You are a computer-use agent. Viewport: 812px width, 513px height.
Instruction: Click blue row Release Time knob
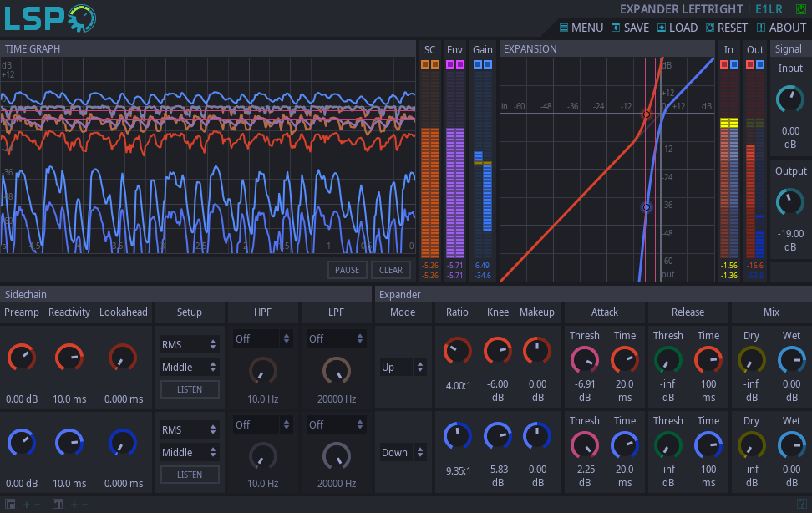coord(708,445)
